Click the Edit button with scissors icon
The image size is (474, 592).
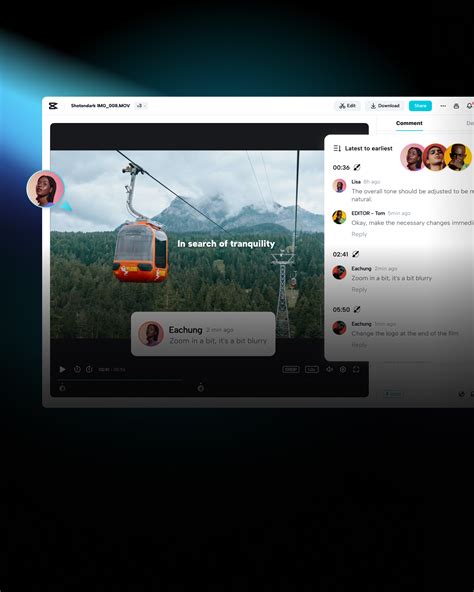pyautogui.click(x=347, y=106)
